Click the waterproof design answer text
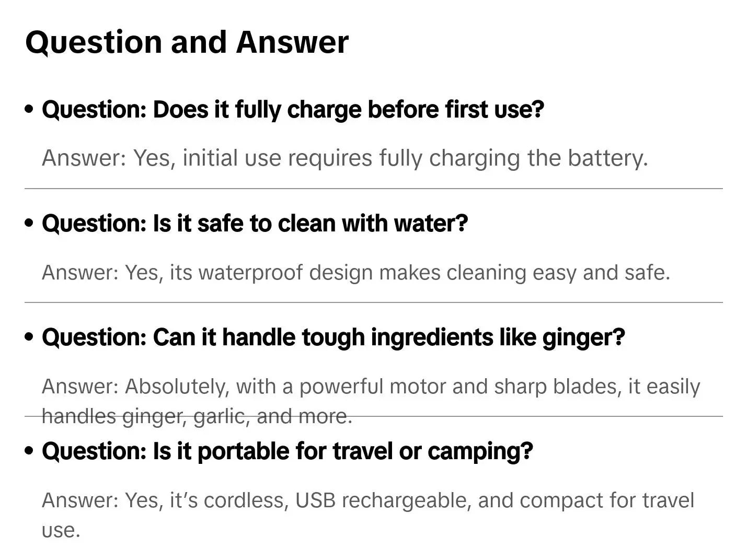This screenshot has height=560, width=747. [x=356, y=273]
